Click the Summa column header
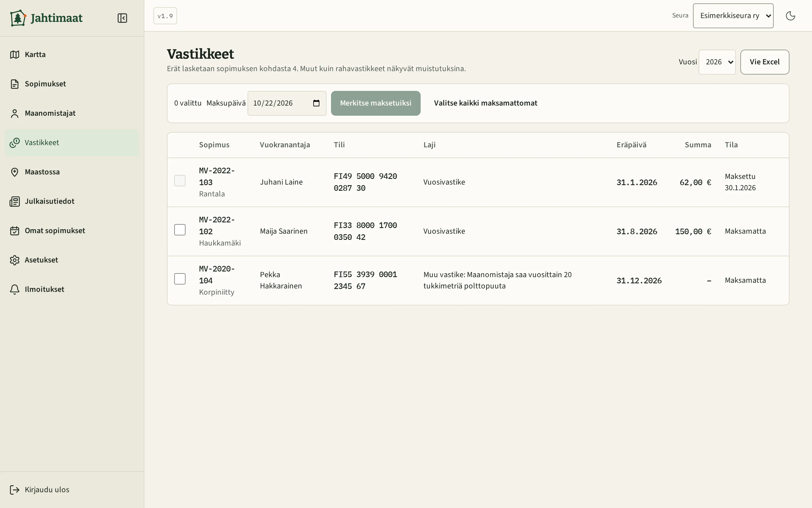812x508 pixels. tap(698, 145)
